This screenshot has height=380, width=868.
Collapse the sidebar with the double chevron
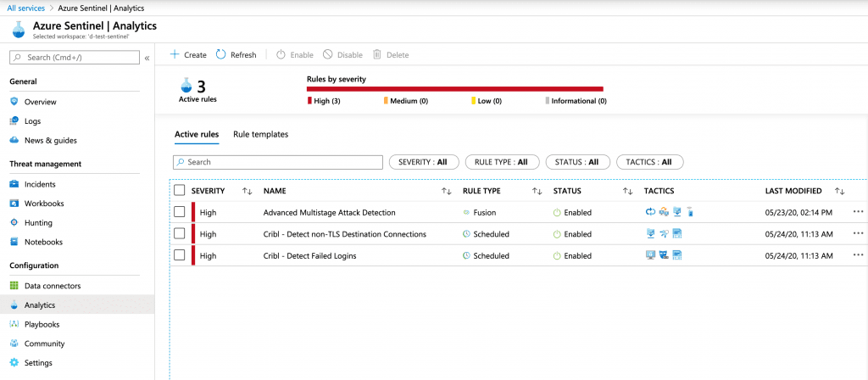click(x=147, y=58)
